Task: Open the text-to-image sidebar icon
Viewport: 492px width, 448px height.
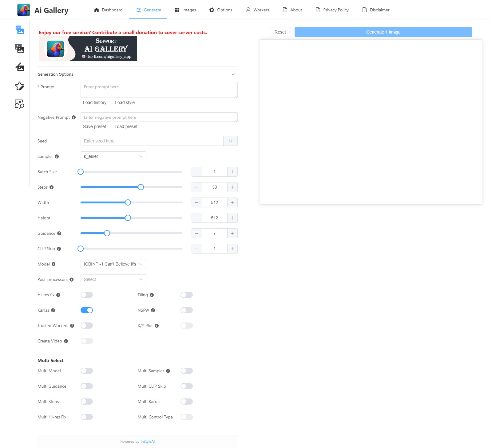Action: [x=20, y=30]
